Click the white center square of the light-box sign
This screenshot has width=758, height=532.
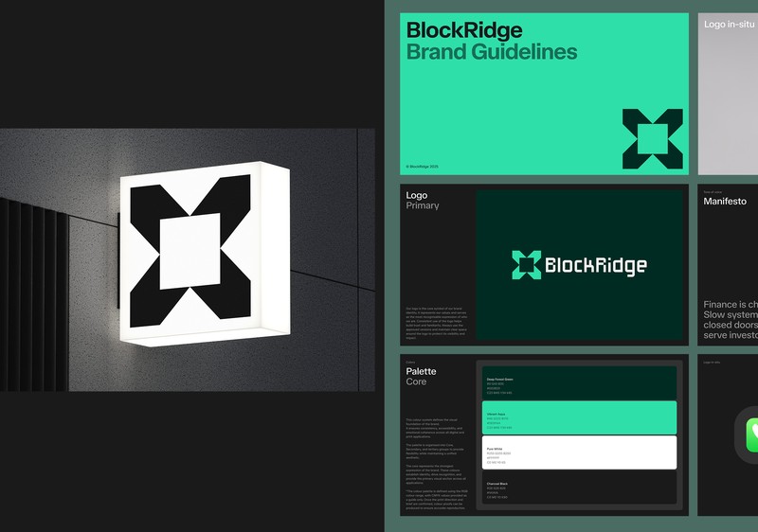(x=189, y=251)
